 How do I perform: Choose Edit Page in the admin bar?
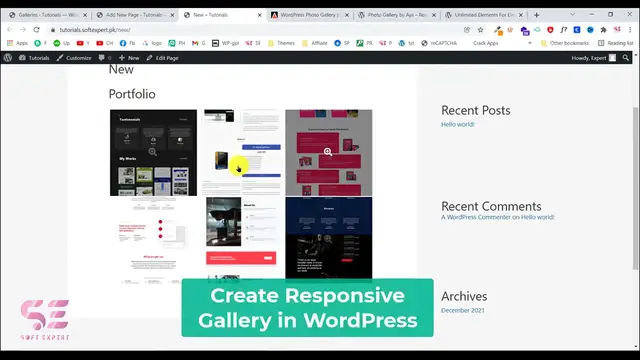pyautogui.click(x=162, y=58)
